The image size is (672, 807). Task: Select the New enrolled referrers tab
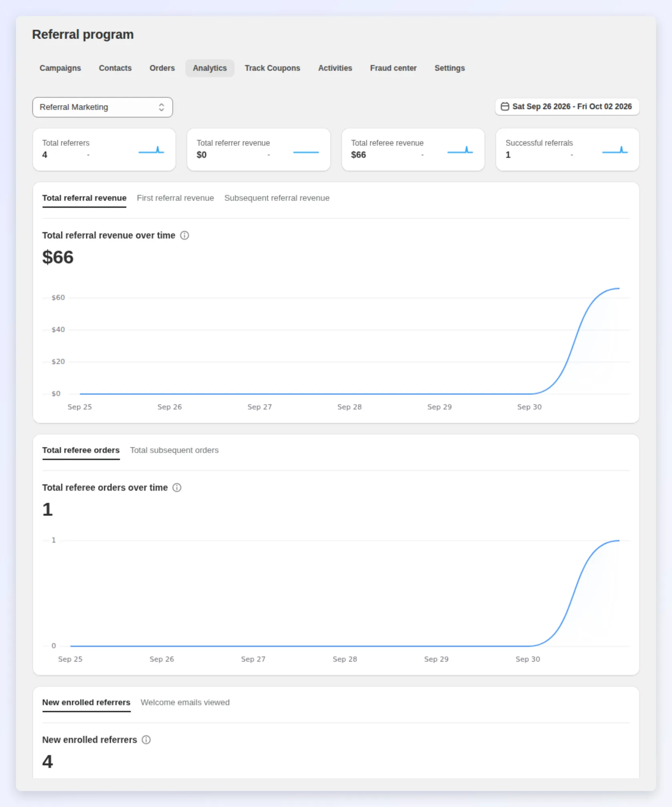(x=86, y=703)
